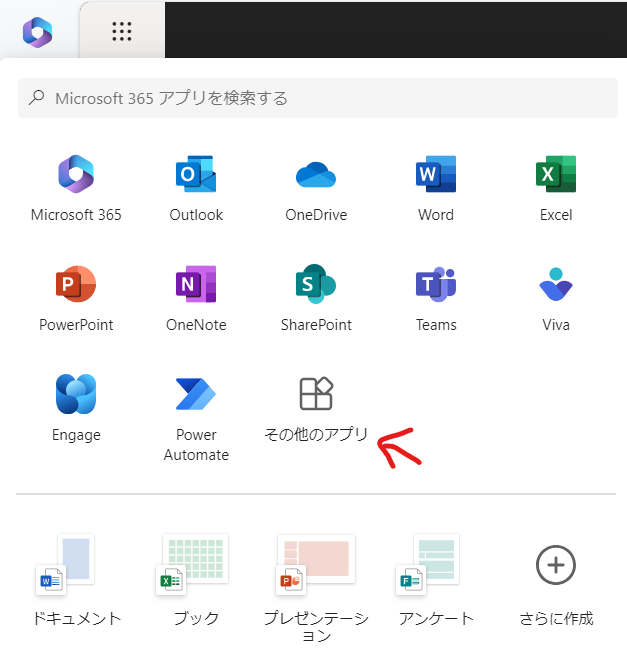Open Outlook from the app grid
627x662 pixels.
tap(196, 188)
